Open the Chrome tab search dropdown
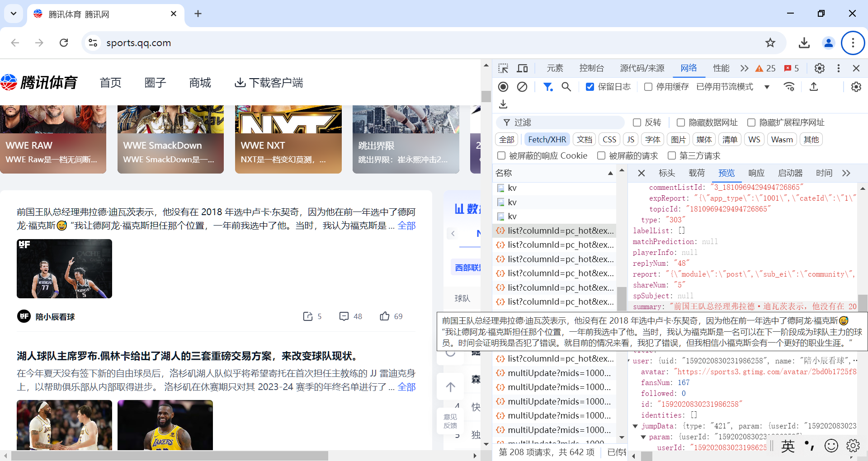 (x=14, y=14)
